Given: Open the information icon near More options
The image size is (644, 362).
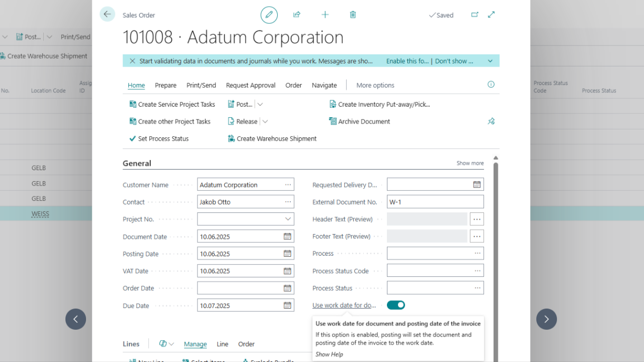Looking at the screenshot, I should [491, 85].
